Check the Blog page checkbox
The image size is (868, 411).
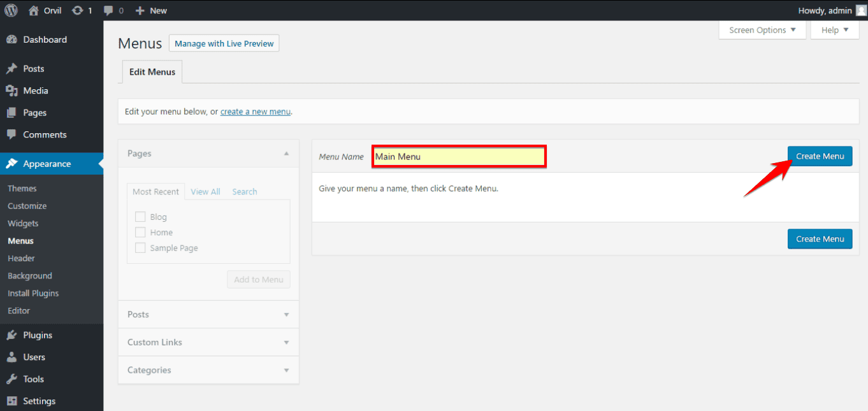point(140,217)
